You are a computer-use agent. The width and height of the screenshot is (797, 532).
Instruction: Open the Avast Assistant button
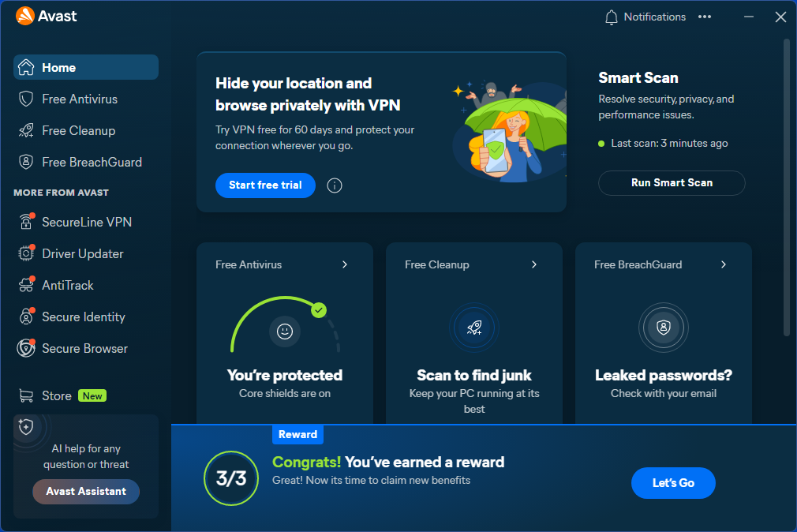pyautogui.click(x=86, y=491)
